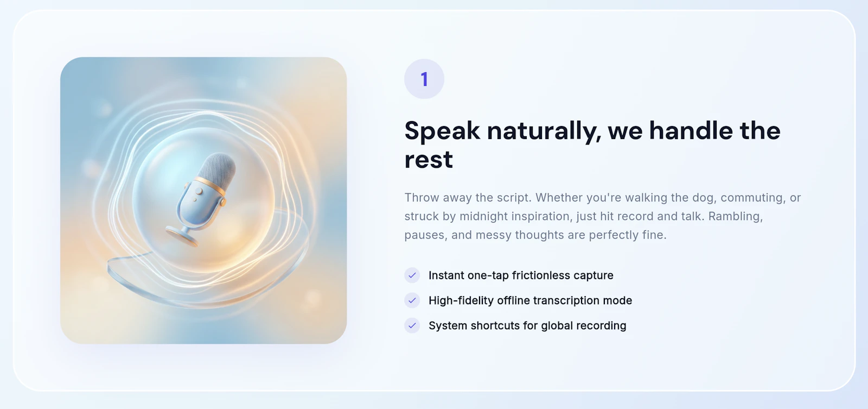
Task: Click the words we handle the
Action: (x=694, y=131)
